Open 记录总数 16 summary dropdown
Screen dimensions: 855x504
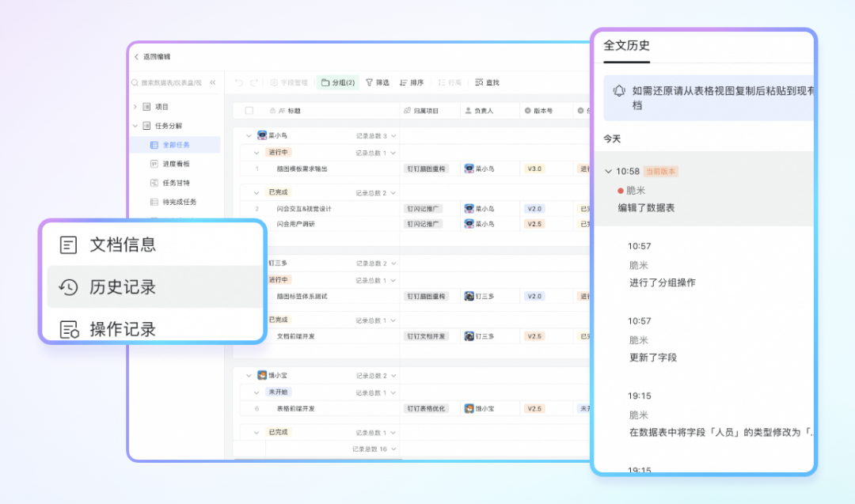click(393, 449)
